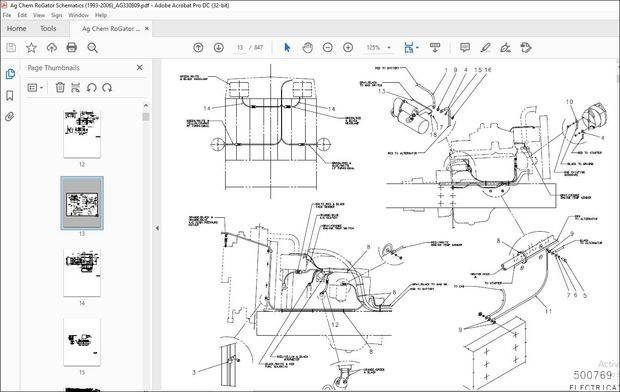
Task: Open the Sign menu
Action: click(x=57, y=15)
